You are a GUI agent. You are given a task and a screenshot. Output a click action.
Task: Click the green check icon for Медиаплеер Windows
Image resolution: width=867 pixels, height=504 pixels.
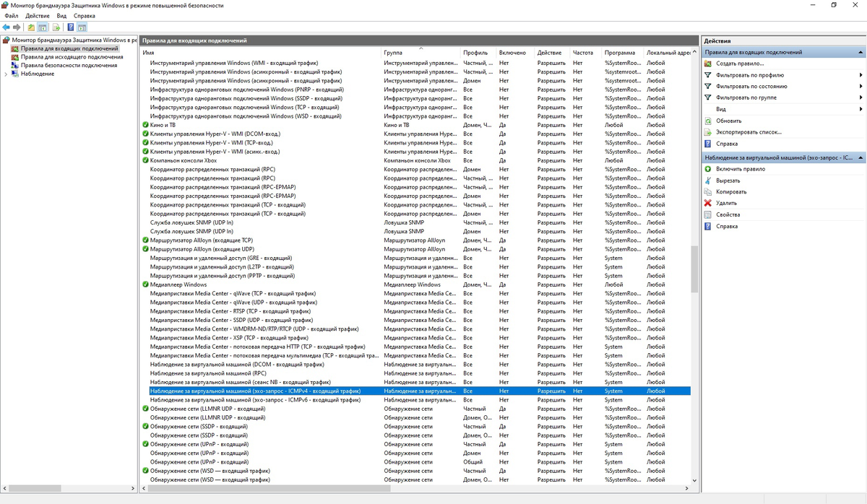point(145,284)
